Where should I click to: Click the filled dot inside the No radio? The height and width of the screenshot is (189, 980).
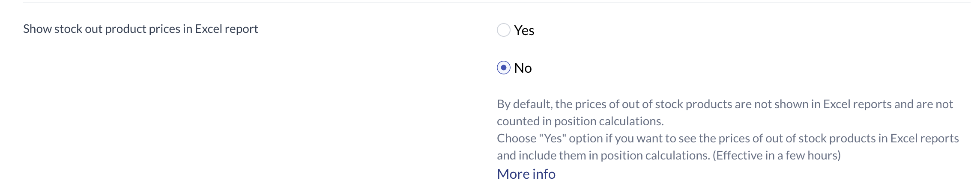click(x=503, y=68)
